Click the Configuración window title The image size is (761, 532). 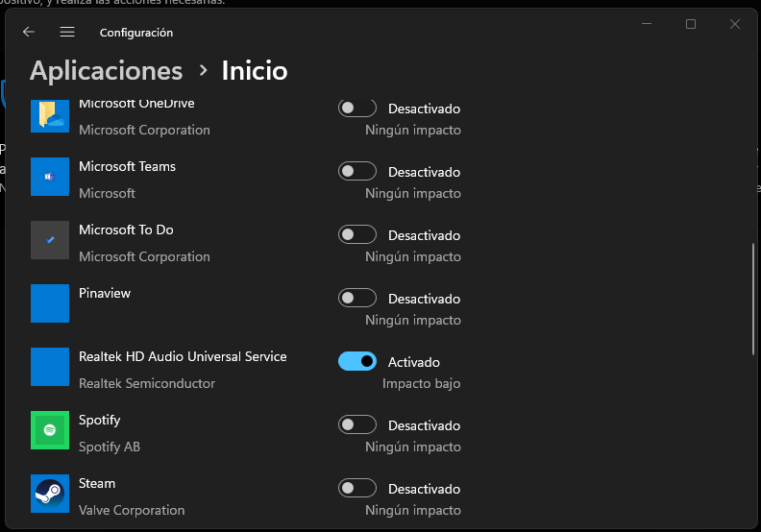tap(136, 33)
